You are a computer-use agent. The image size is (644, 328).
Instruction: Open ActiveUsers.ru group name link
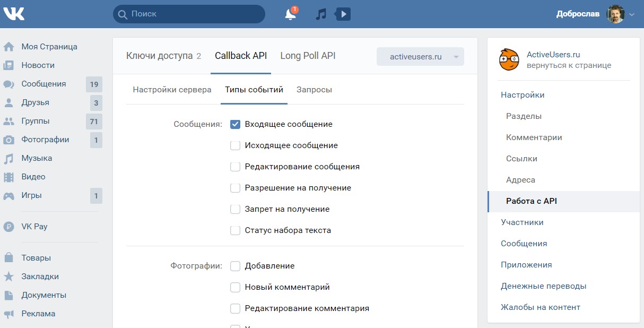point(553,55)
